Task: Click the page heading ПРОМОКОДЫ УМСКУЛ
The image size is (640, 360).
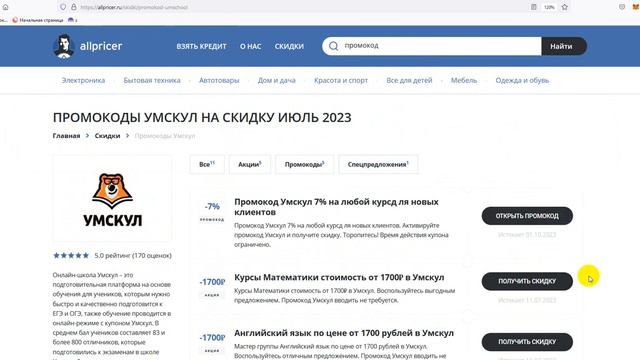Action: 202,118
